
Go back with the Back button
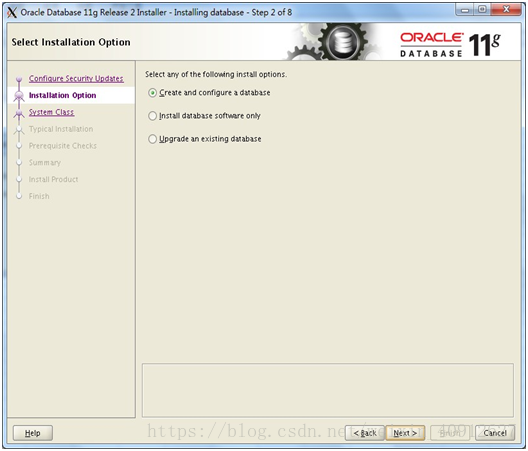click(365, 433)
